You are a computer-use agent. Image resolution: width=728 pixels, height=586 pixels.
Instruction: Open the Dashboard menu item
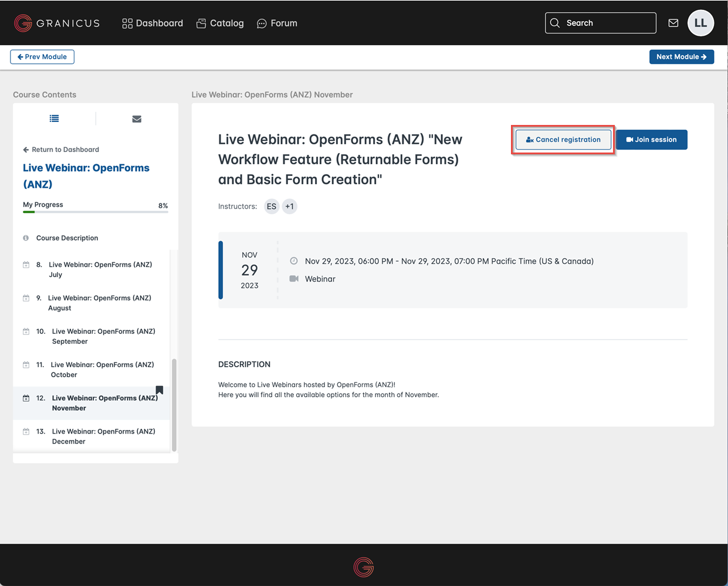(153, 23)
